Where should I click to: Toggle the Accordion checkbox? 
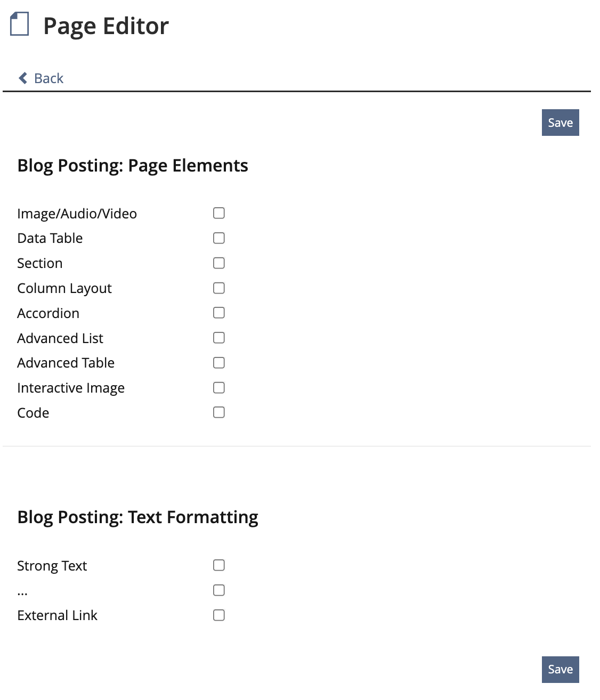(x=219, y=313)
